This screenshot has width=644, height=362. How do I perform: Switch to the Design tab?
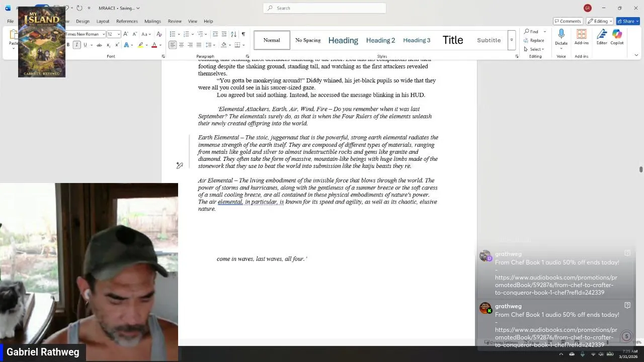pos(83,21)
